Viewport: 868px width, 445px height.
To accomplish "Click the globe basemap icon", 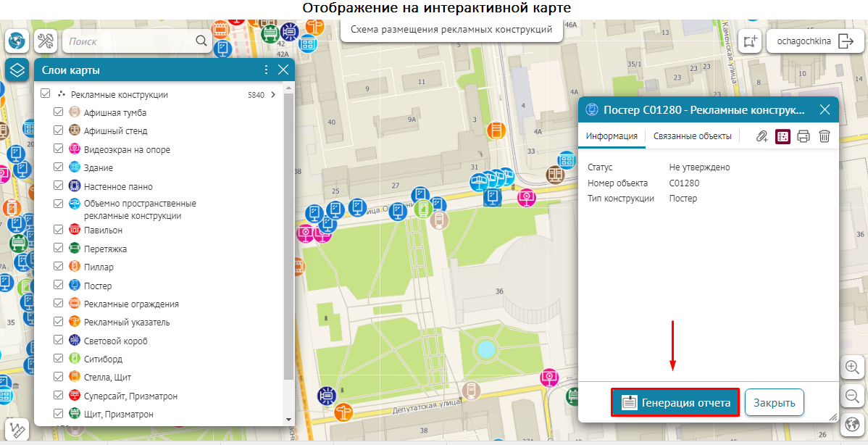I will tap(16, 41).
